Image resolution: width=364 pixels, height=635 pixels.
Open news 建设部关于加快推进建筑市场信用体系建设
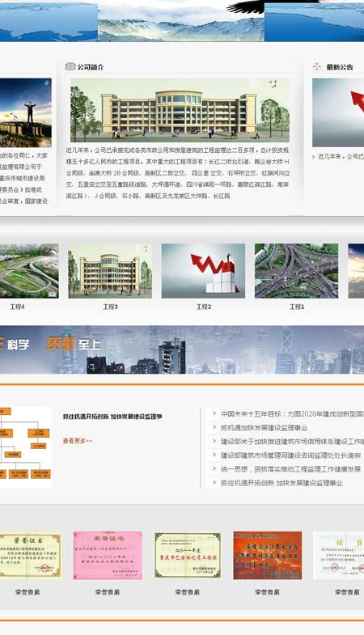click(x=292, y=442)
